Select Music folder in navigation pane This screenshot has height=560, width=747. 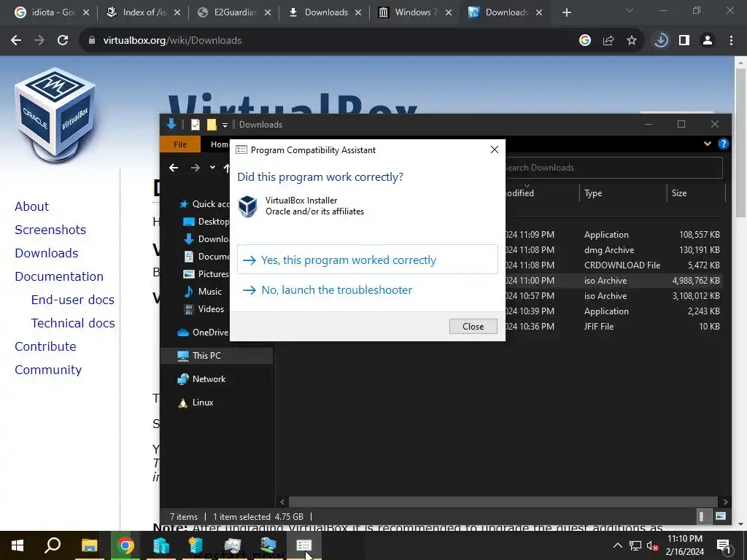coord(204,292)
